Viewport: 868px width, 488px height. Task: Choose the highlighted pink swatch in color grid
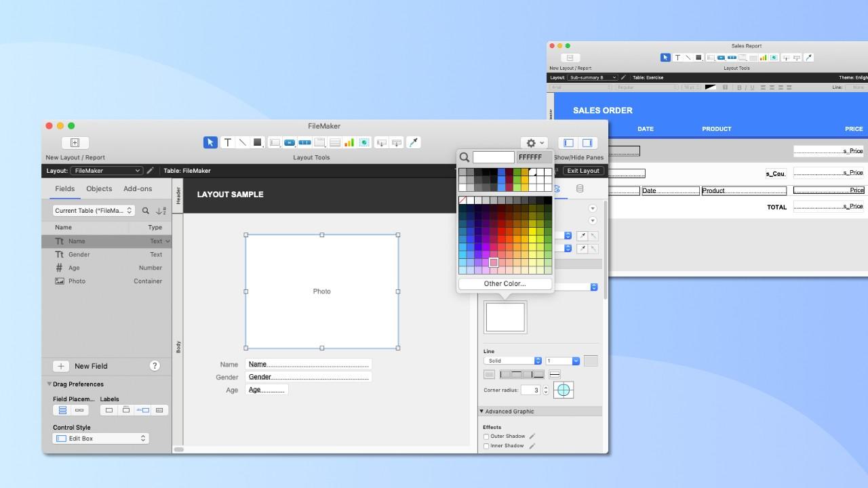(494, 262)
